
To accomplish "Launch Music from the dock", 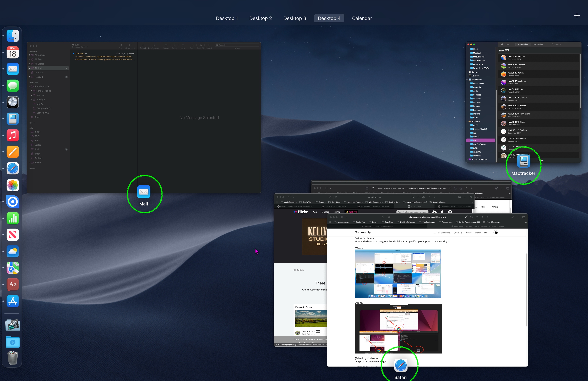I will coord(13,135).
